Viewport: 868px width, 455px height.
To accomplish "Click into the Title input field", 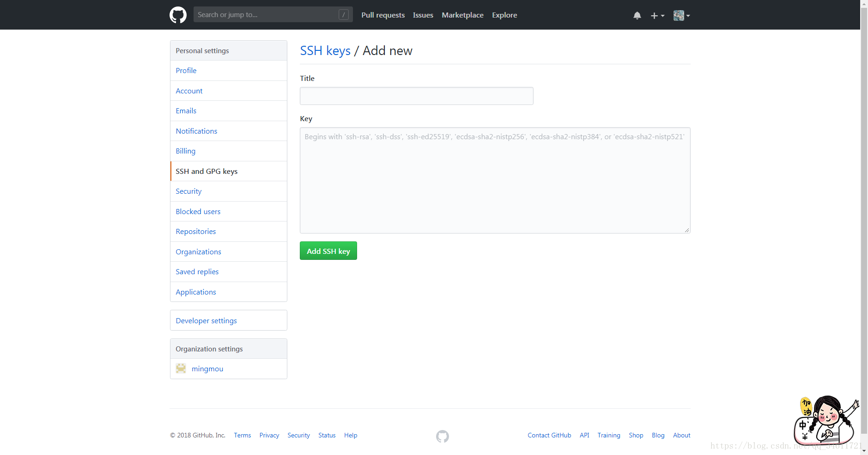I will [x=416, y=96].
